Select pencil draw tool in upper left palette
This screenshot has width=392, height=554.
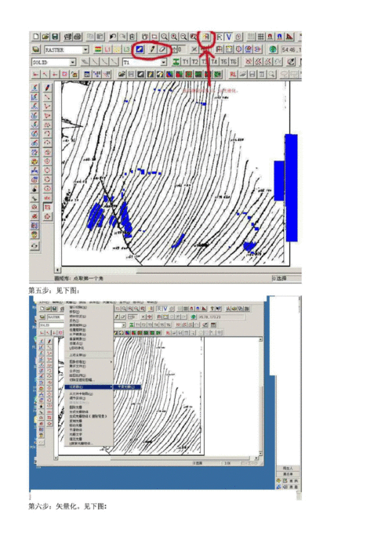coord(47,87)
